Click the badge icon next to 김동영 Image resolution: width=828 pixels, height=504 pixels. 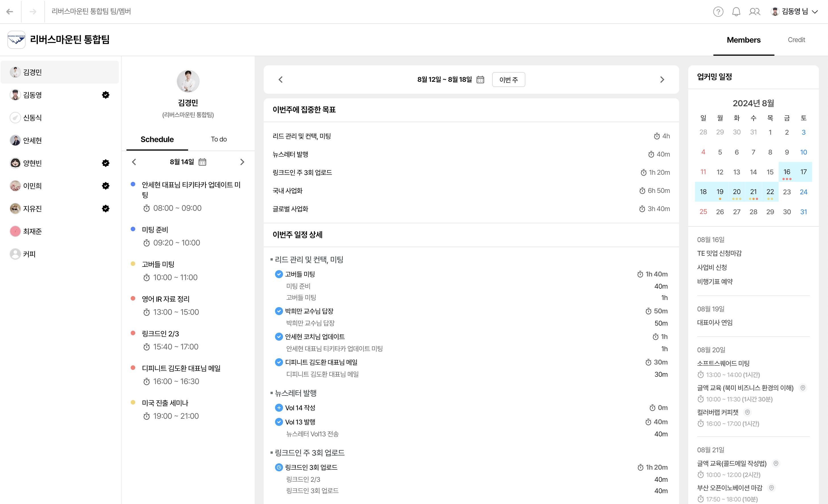106,95
